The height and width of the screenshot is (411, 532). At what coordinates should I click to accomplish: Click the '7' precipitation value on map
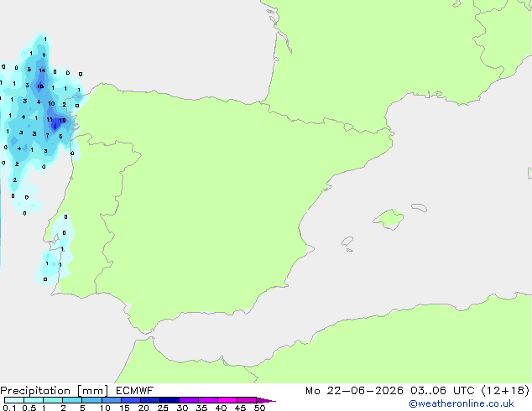(48, 136)
